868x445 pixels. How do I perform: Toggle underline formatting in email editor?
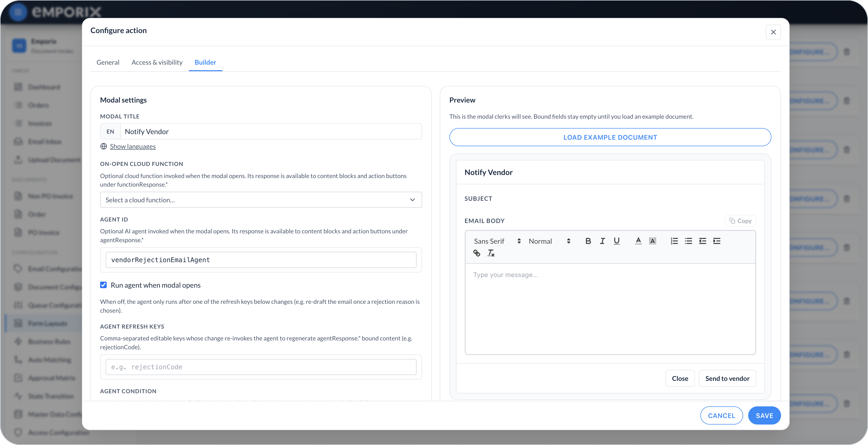(x=617, y=241)
